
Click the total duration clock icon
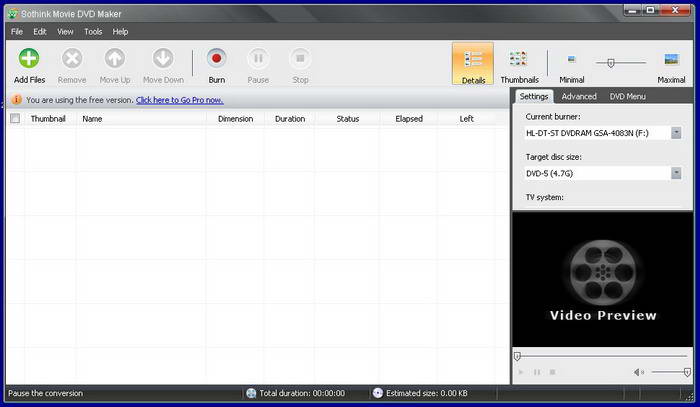[251, 393]
